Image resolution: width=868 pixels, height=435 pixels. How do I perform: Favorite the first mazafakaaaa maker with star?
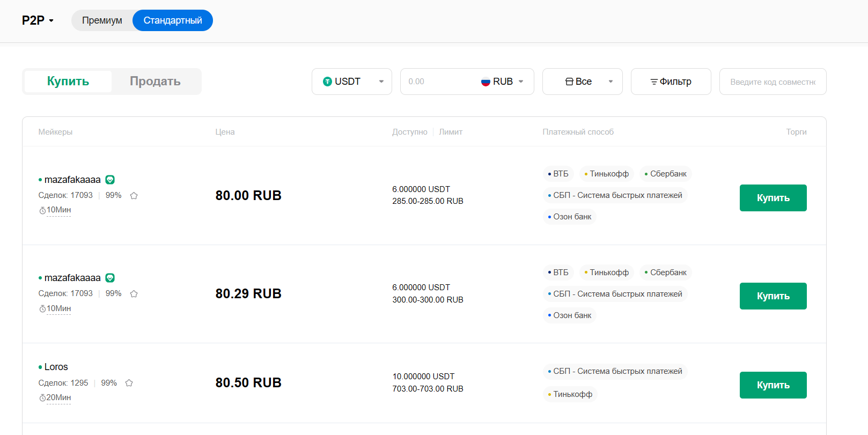pos(134,196)
